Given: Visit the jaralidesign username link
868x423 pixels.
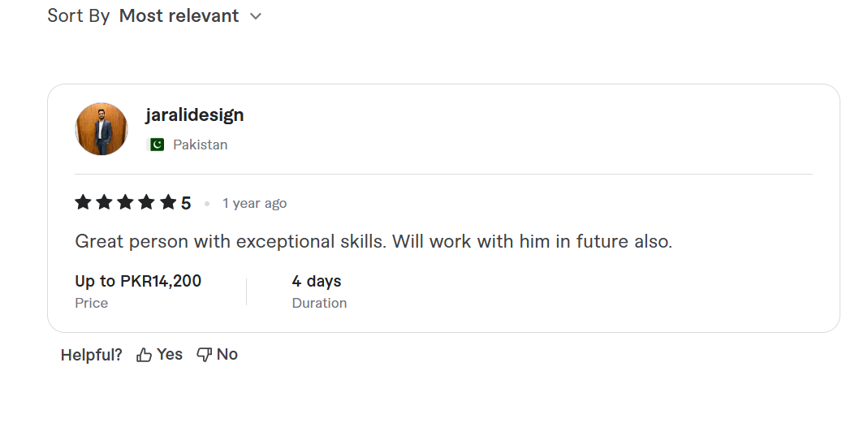Looking at the screenshot, I should [195, 114].
